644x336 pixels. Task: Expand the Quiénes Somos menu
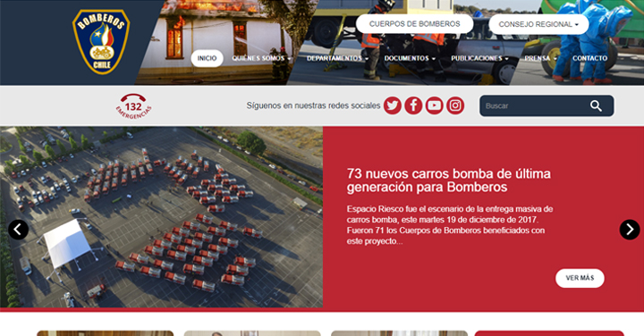[x=261, y=58]
